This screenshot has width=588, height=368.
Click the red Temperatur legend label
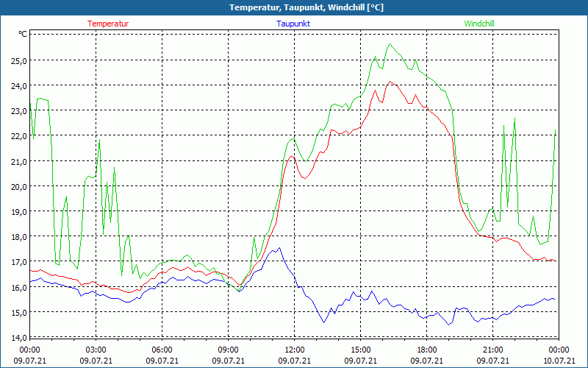pyautogui.click(x=108, y=24)
